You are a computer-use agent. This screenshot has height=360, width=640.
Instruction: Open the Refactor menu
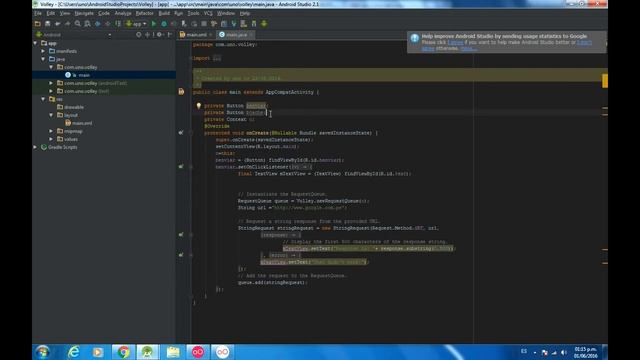click(144, 13)
